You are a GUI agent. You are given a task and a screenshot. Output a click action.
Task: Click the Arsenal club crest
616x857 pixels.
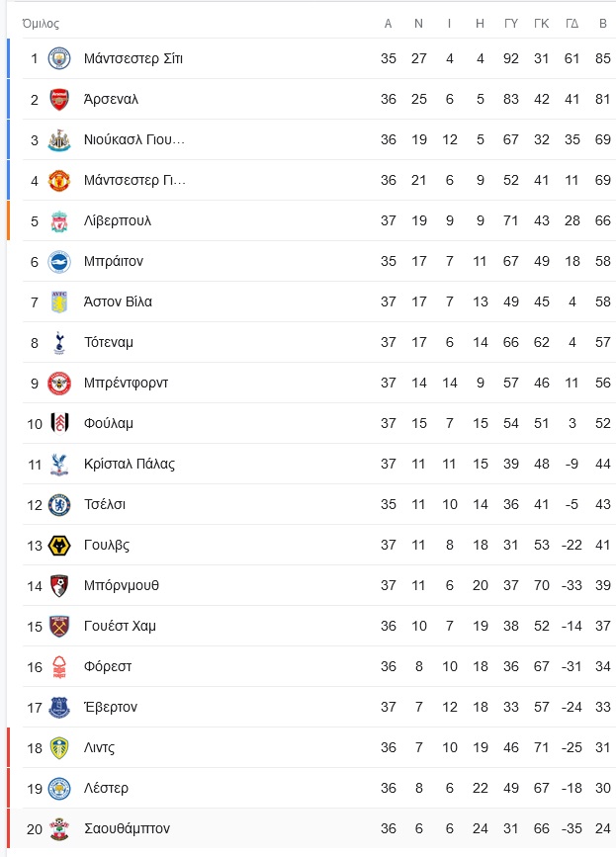coord(59,99)
